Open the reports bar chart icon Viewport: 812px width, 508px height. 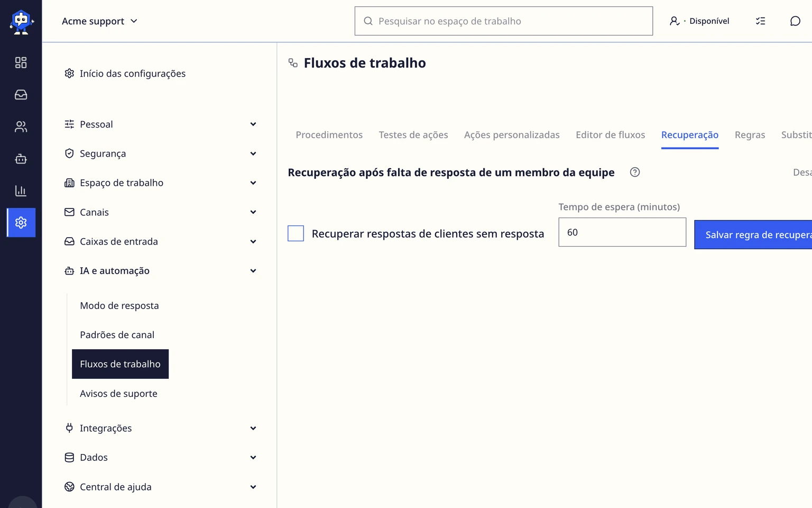21,190
